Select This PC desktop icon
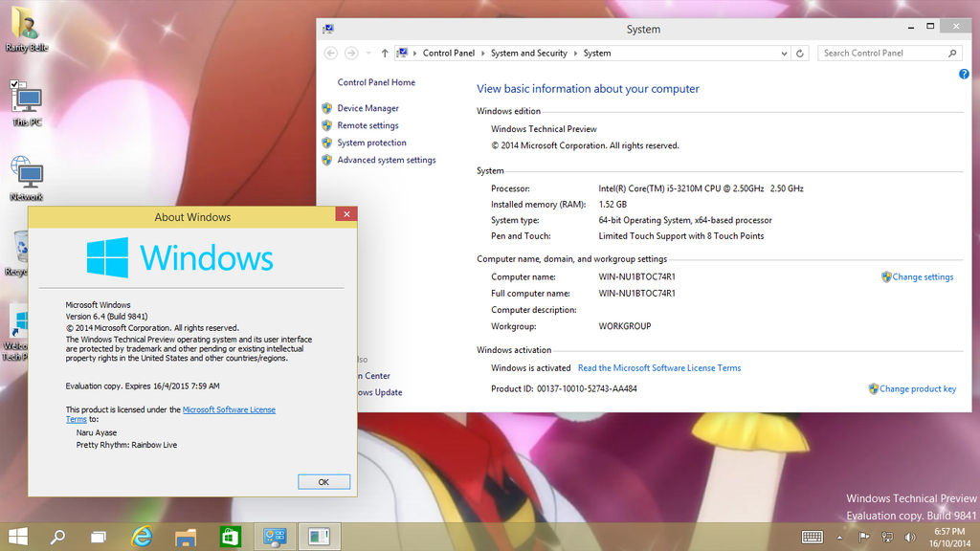Image resolution: width=980 pixels, height=551 pixels. click(x=27, y=103)
